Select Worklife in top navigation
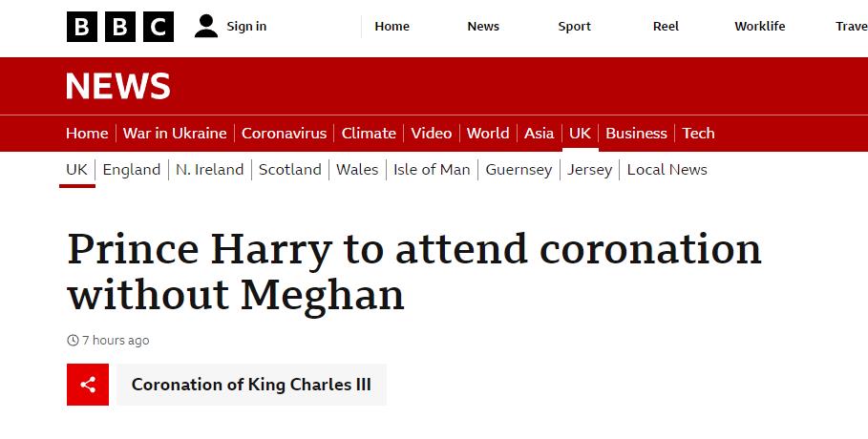Viewport: 868px width, 439px height. click(x=759, y=26)
